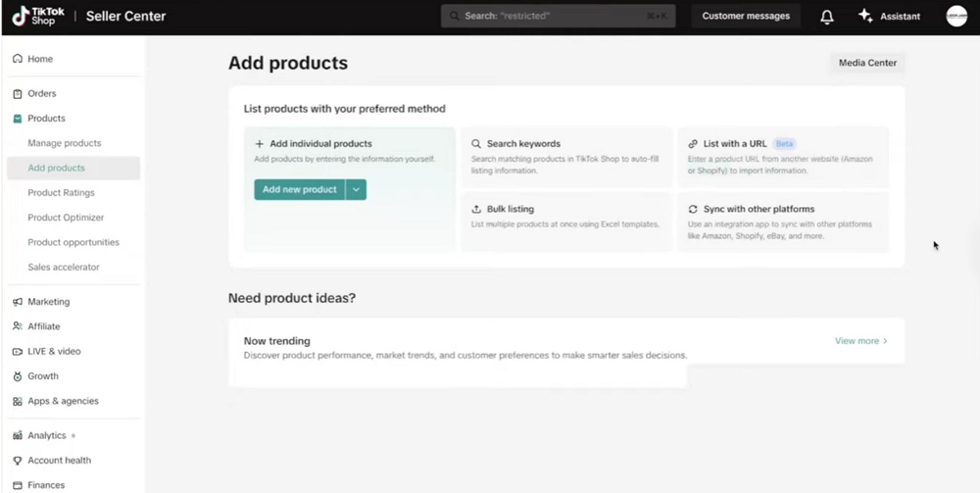Click the Assistant sparkle icon
The height and width of the screenshot is (493, 980).
[865, 17]
